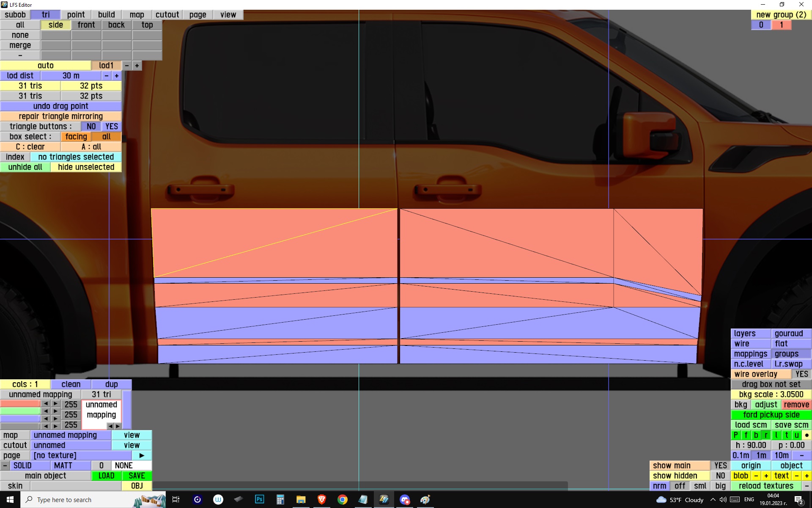The width and height of the screenshot is (812, 508).
Task: Click the green channel increase arrow
Action: point(55,411)
